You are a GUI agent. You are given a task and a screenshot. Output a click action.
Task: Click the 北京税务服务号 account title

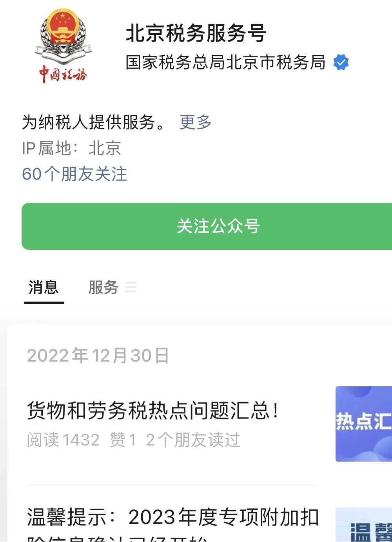click(x=196, y=33)
